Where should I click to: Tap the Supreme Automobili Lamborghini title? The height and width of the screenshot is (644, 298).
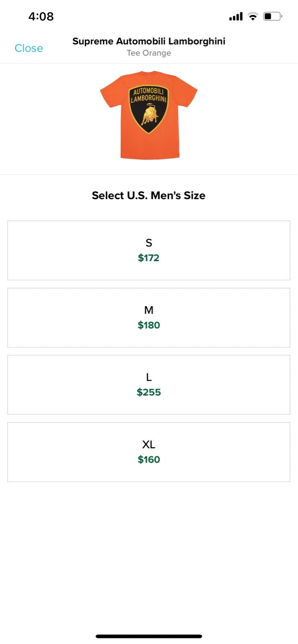coord(149,41)
